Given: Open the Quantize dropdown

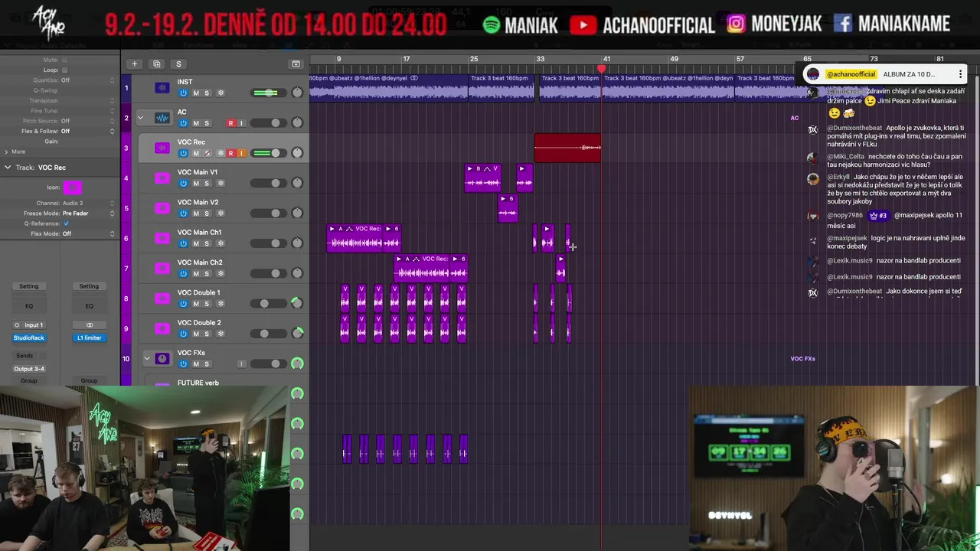Looking at the screenshot, I should coord(88,80).
